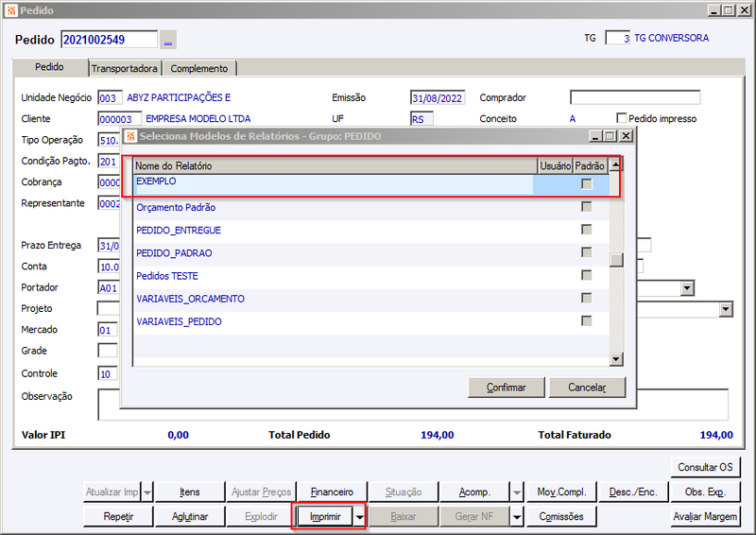Image resolution: width=756 pixels, height=535 pixels.
Task: Tick the Padrão checkbox for Pedidos TESTE
Action: [x=586, y=275]
